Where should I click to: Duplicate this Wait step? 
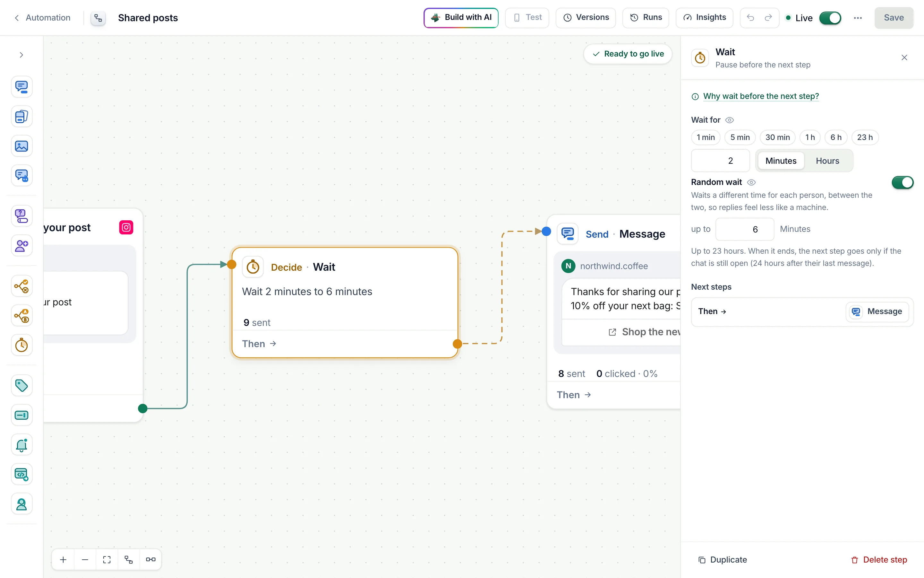[x=723, y=560]
